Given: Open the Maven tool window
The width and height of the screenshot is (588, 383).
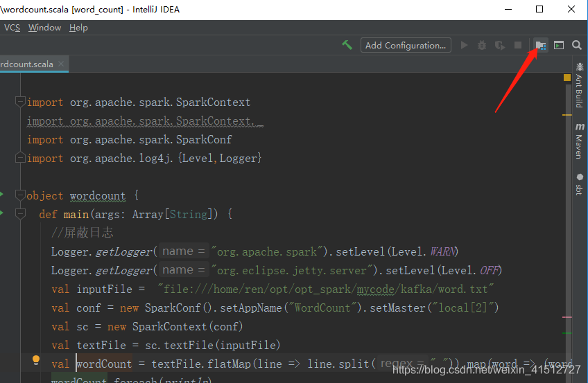Looking at the screenshot, I should [x=580, y=141].
